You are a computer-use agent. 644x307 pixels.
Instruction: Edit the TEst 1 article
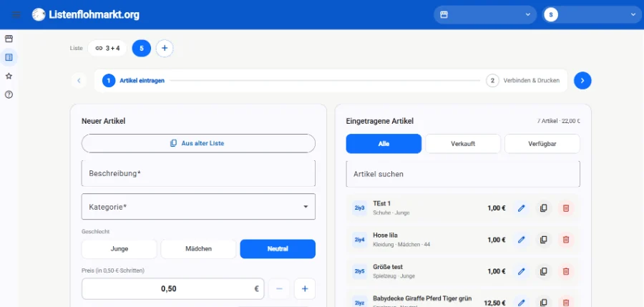pyautogui.click(x=521, y=208)
